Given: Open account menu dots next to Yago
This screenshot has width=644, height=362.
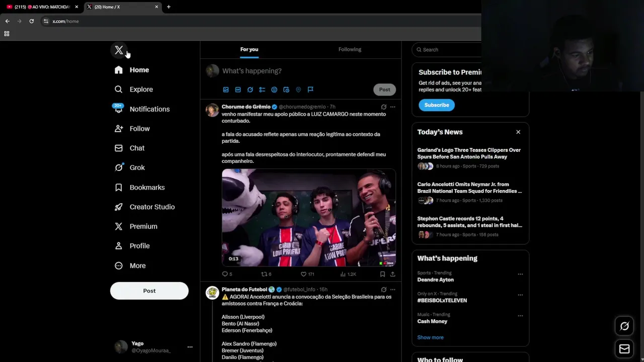Looking at the screenshot, I should pyautogui.click(x=190, y=347).
